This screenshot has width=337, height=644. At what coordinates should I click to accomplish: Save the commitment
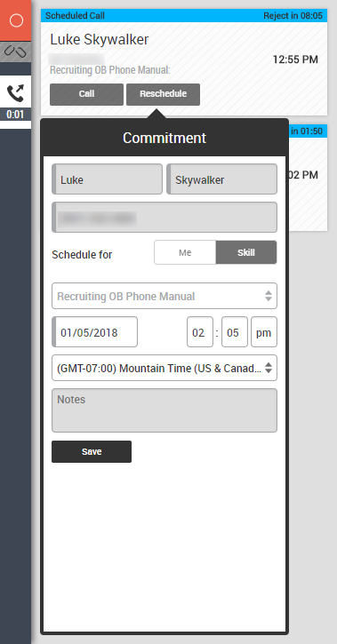[92, 452]
